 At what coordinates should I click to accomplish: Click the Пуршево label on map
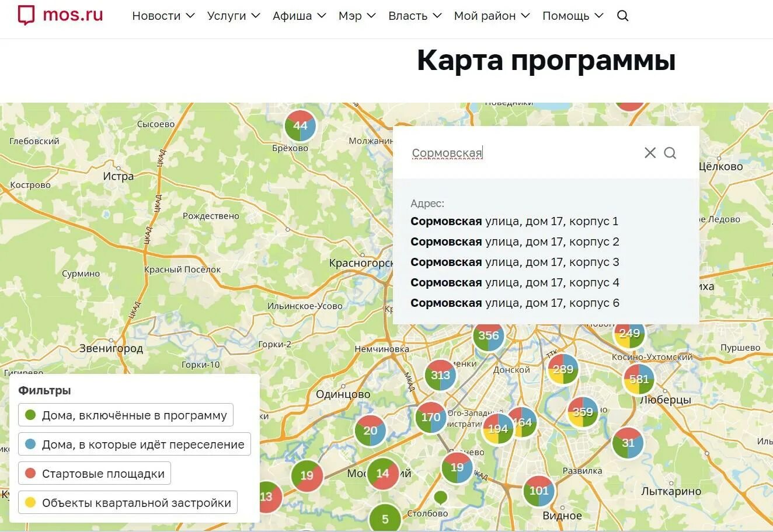click(x=740, y=348)
